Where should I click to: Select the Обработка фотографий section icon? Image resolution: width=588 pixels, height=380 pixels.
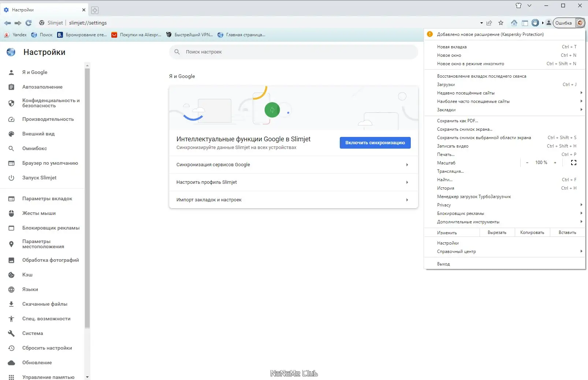pyautogui.click(x=11, y=260)
